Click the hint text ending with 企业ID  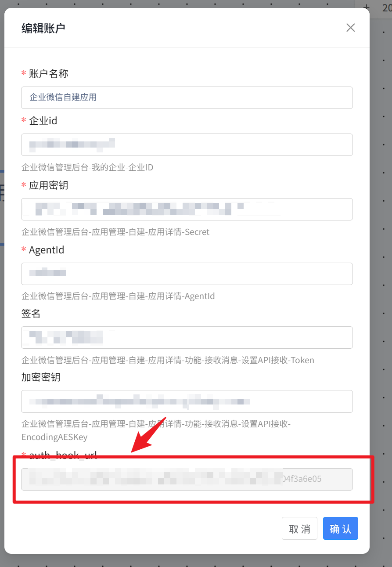[87, 167]
